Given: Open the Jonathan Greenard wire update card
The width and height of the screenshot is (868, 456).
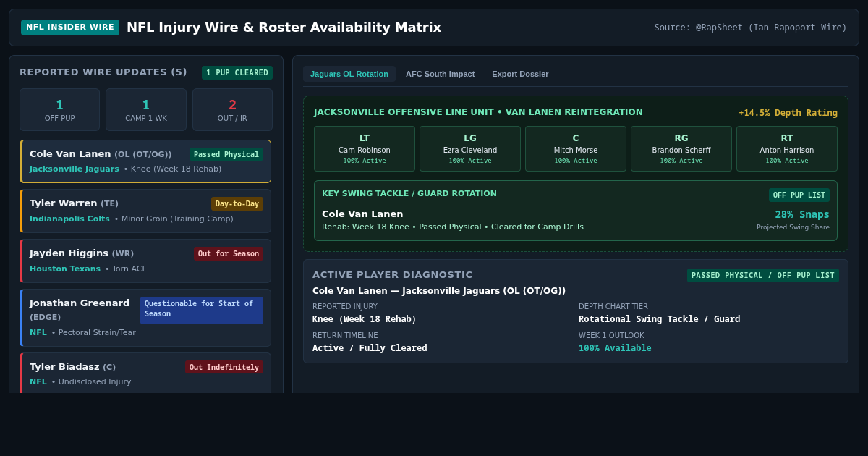Looking at the screenshot, I should coord(145,318).
